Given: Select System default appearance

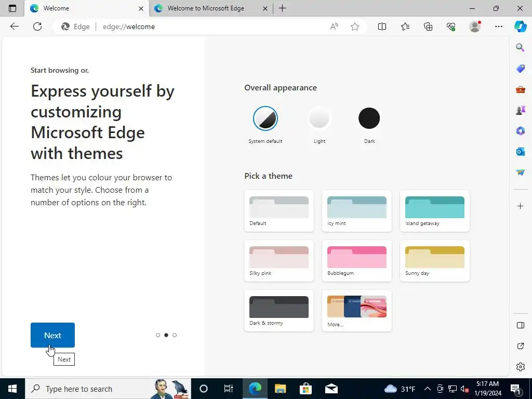Looking at the screenshot, I should pos(265,118).
